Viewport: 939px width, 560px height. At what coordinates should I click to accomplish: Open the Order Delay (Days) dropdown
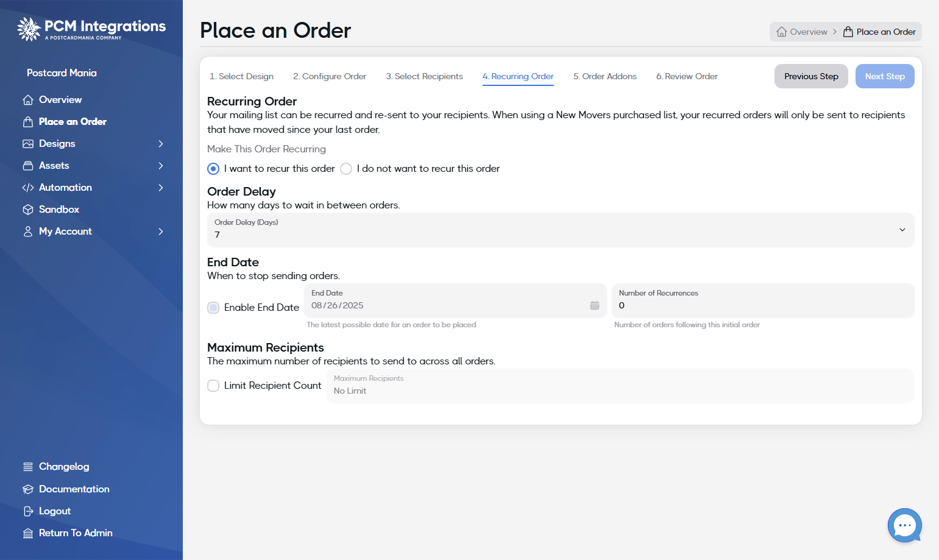pos(561,230)
